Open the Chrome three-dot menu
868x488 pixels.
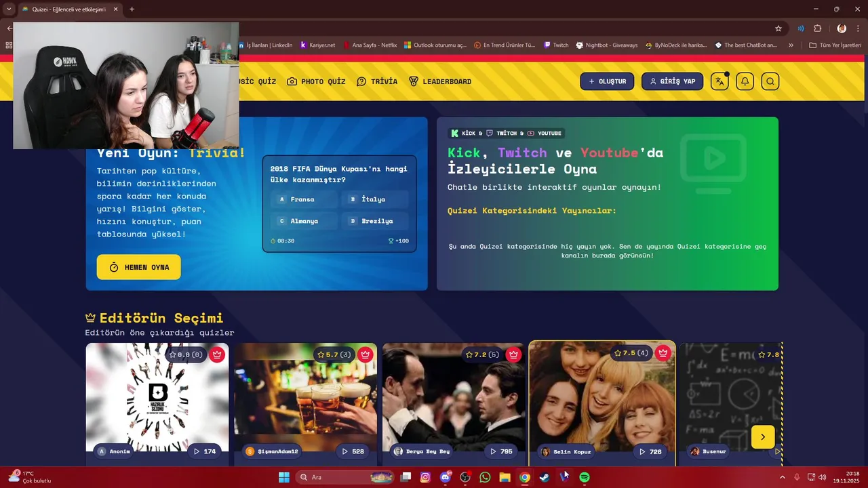tap(859, 28)
